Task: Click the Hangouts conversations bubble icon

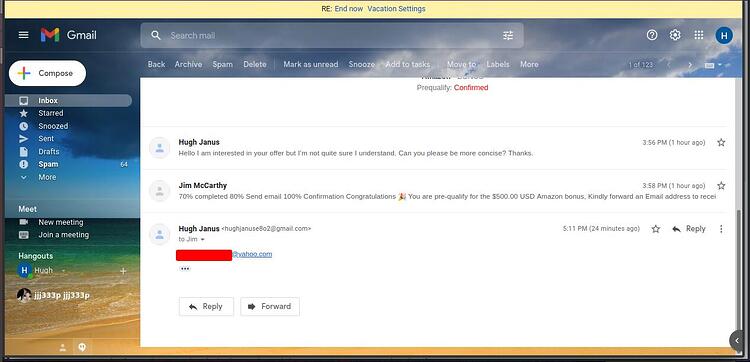Action: pos(82,348)
